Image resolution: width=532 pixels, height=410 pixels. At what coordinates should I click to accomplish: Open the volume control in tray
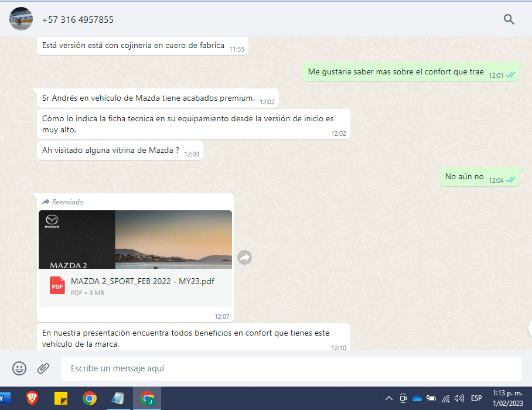coord(459,398)
